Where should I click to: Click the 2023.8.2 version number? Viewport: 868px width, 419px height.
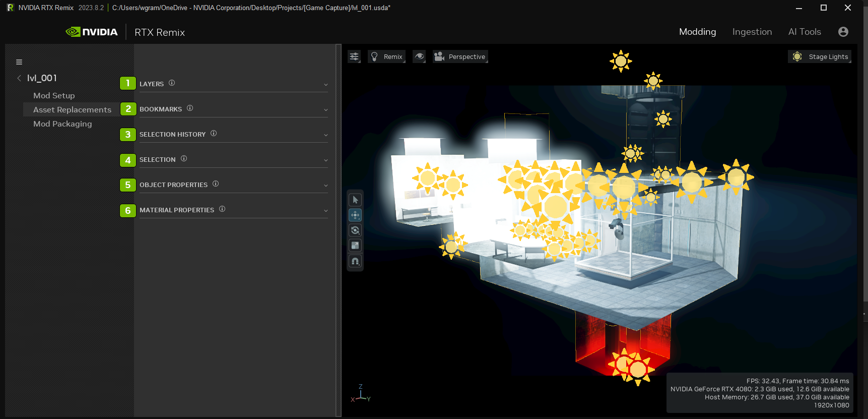(x=91, y=8)
